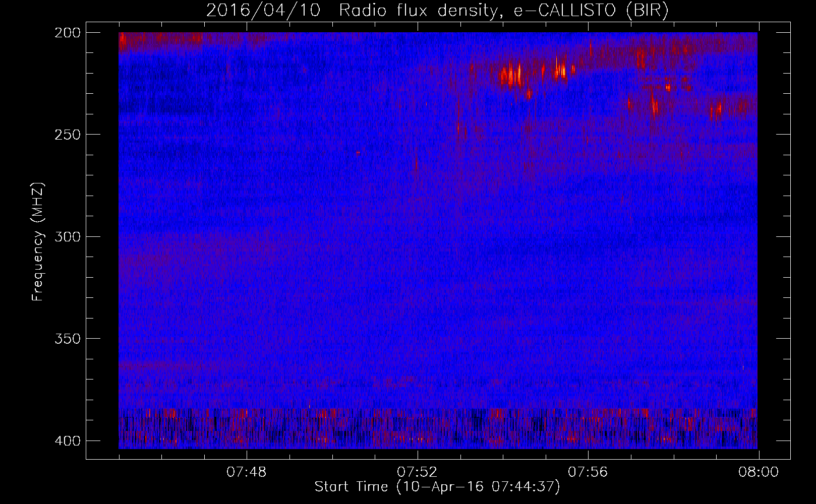Click the 400 frequency tick label
816x504 pixels.
tap(67, 441)
